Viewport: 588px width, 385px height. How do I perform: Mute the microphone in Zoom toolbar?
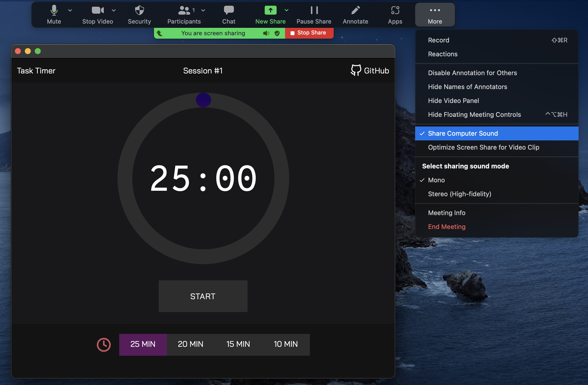click(x=54, y=15)
